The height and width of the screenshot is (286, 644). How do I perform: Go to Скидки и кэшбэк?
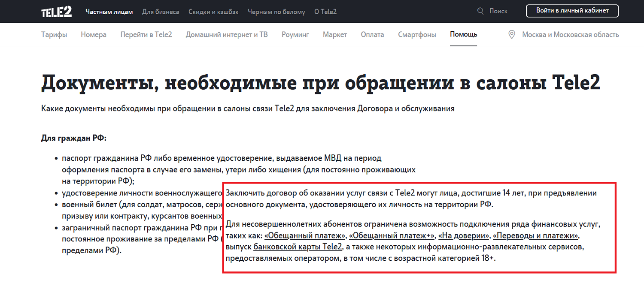tap(213, 12)
